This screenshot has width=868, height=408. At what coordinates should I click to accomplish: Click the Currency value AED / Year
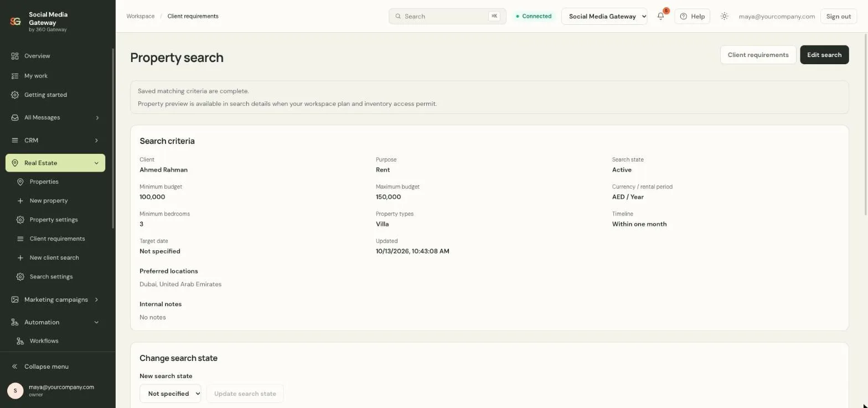click(628, 197)
